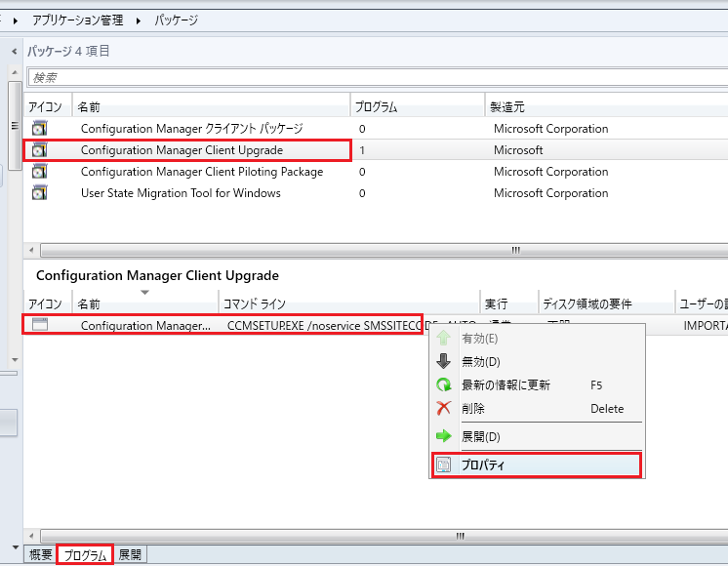
Task: Select Configuration Manager Client Piloting Package row
Action: click(x=376, y=172)
